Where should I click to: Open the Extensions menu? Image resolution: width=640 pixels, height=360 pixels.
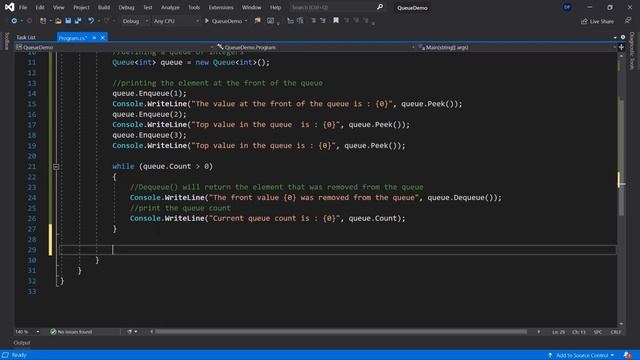[221, 7]
